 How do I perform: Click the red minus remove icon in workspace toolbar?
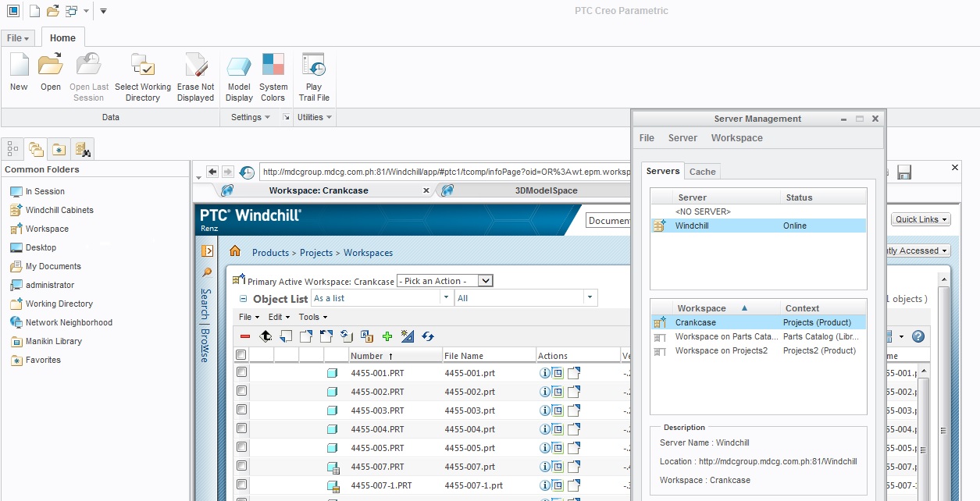245,336
